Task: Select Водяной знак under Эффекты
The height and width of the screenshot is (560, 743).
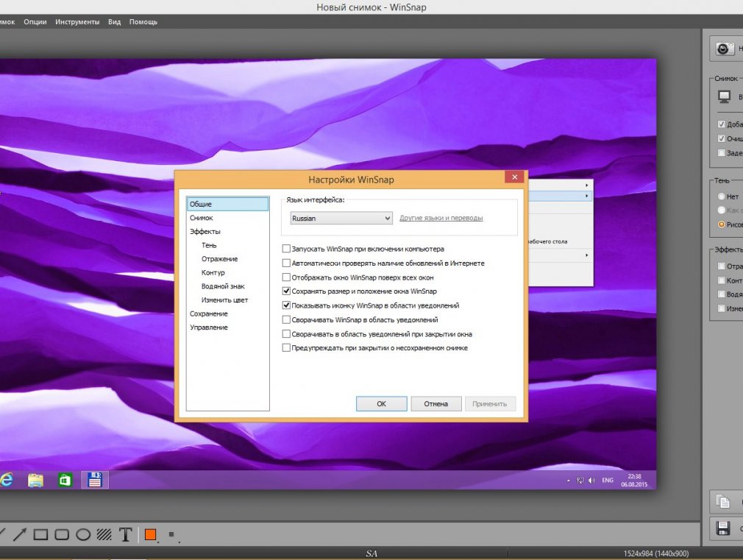Action: [x=223, y=286]
